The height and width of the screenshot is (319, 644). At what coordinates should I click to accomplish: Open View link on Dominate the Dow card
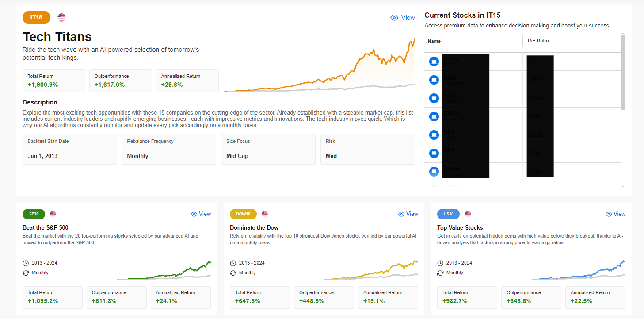click(408, 214)
